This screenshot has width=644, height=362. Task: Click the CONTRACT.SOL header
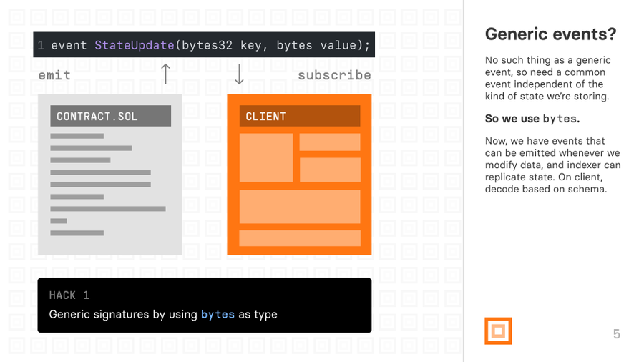(110, 116)
